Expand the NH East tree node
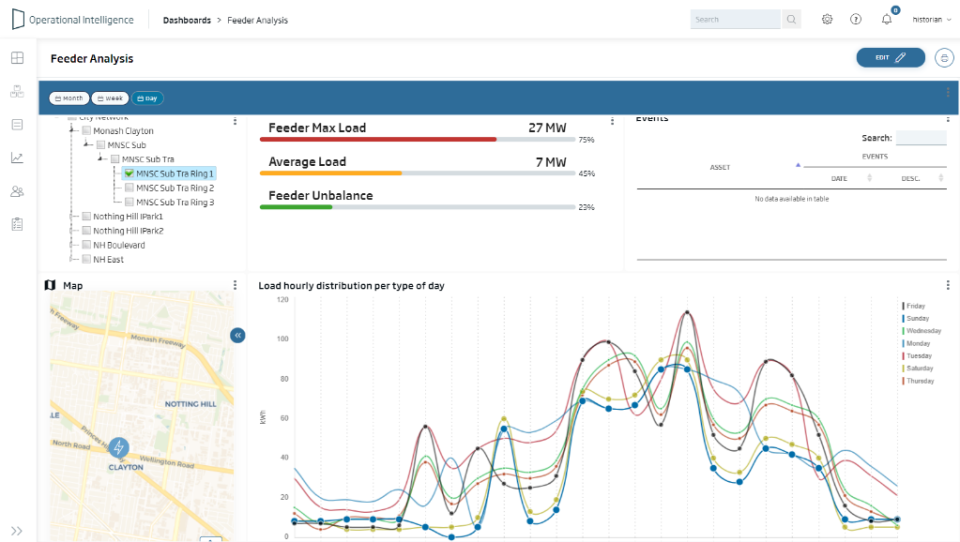The image size is (960, 542). click(x=72, y=259)
